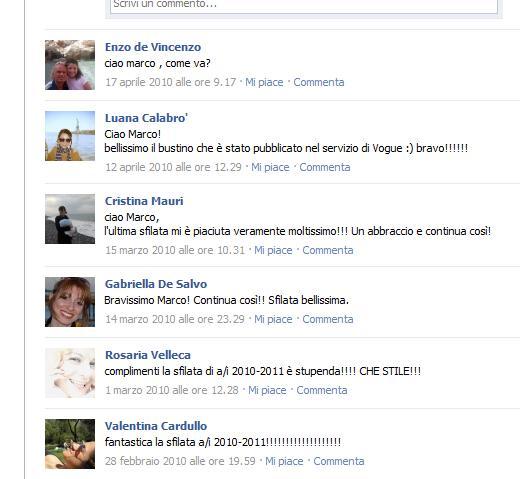Visit Valentina Cardullo name link
The height and width of the screenshot is (479, 520).
coord(156,426)
